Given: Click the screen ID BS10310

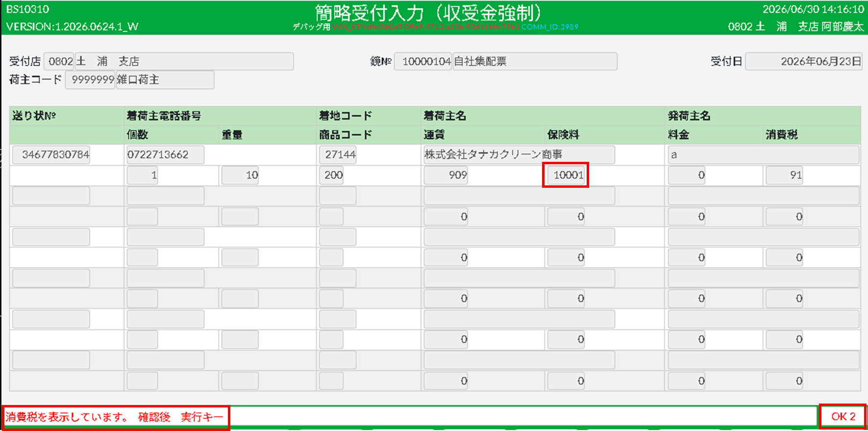Looking at the screenshot, I should (27, 9).
